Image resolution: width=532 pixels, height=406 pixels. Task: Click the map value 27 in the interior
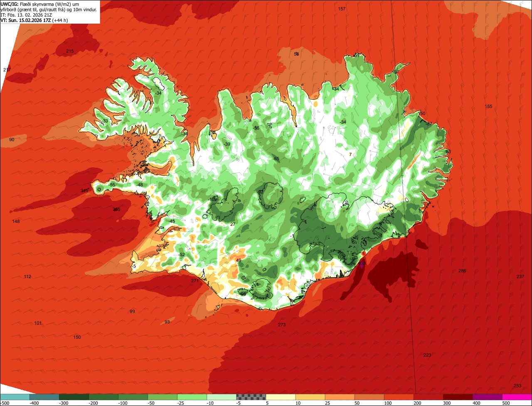pyautogui.click(x=233, y=224)
